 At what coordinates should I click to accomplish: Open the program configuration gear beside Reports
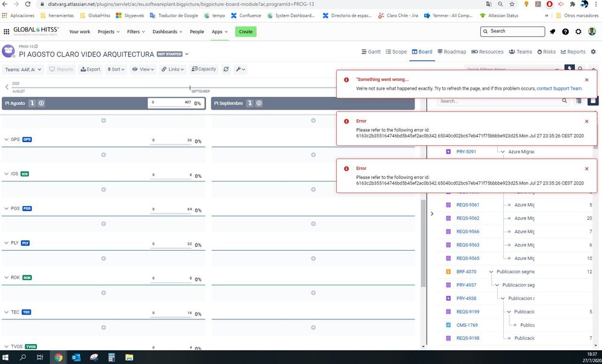pyautogui.click(x=593, y=52)
